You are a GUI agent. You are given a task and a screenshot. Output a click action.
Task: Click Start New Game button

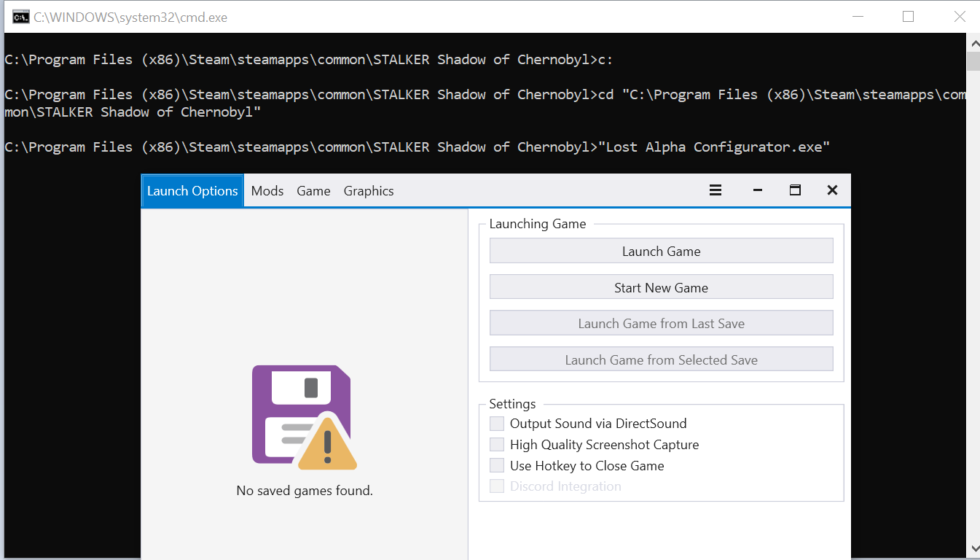(x=662, y=287)
